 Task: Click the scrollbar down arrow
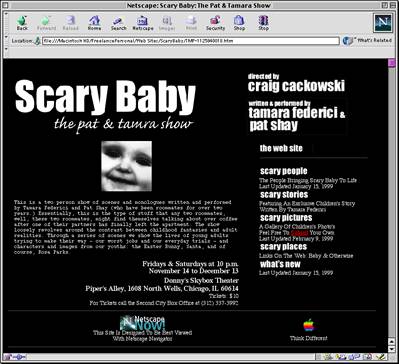coord(392,350)
